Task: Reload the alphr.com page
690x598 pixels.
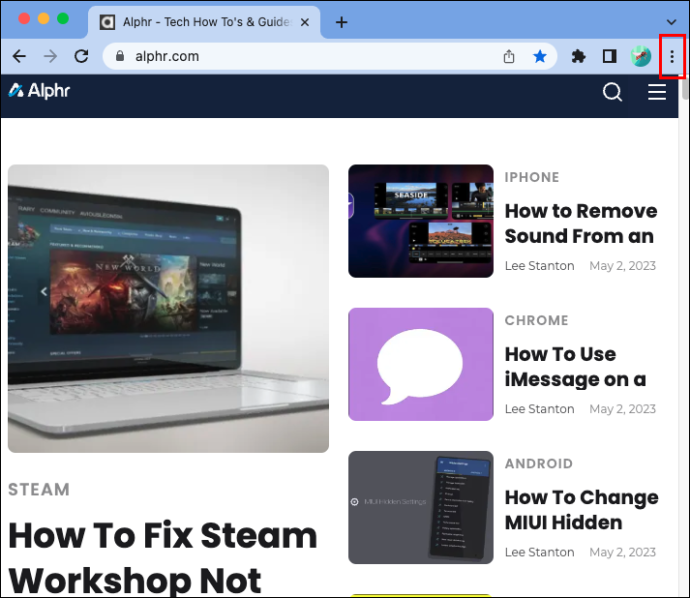Action: click(81, 56)
